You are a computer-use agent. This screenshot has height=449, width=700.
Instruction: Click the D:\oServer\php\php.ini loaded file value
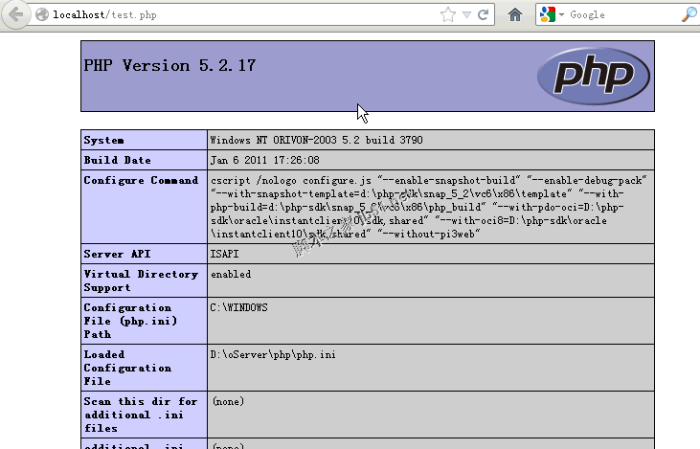[x=272, y=354]
